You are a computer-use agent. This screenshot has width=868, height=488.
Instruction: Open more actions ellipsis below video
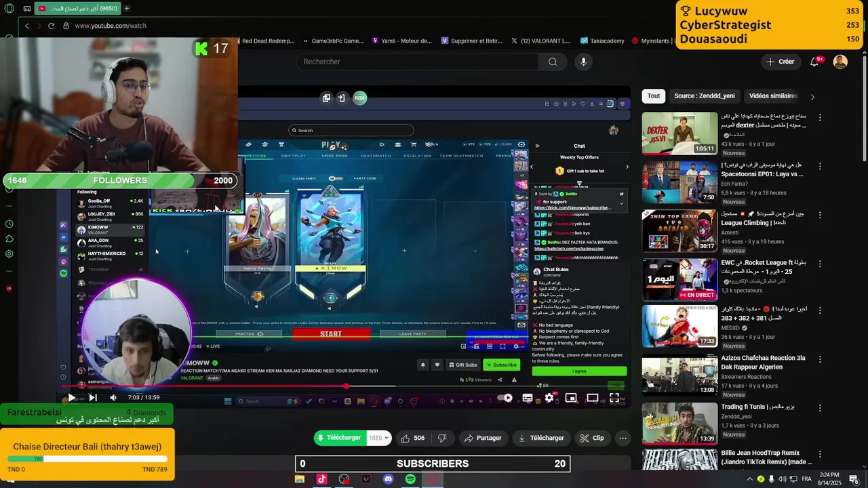point(623,438)
